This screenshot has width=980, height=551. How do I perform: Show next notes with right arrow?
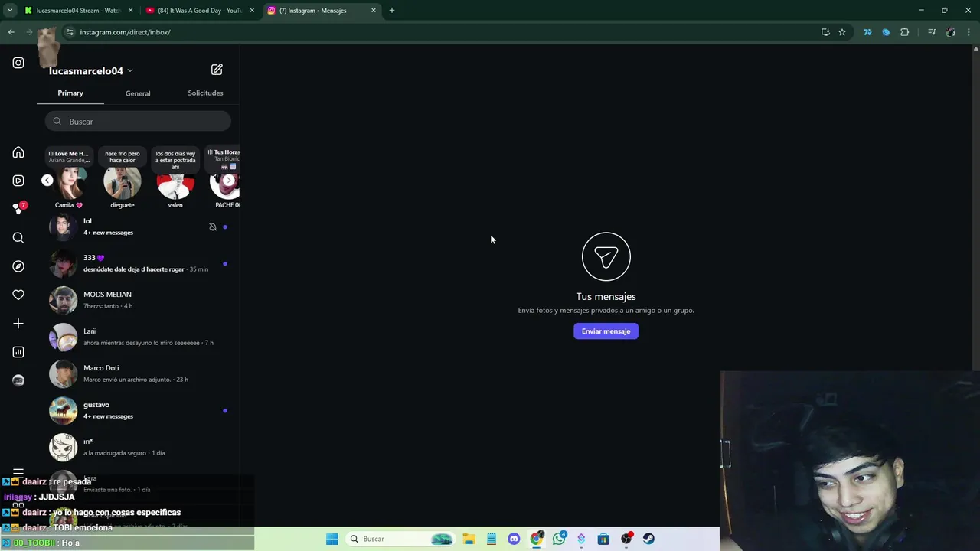pyautogui.click(x=228, y=181)
